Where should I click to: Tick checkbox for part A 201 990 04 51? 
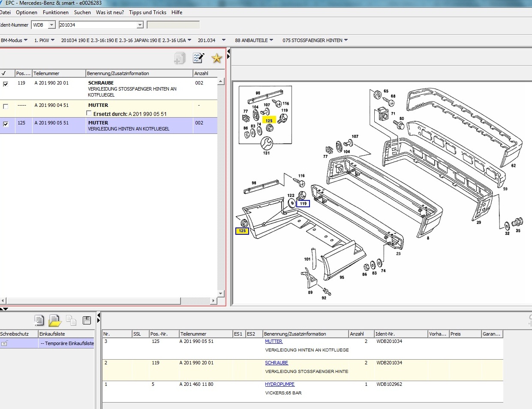click(6, 106)
